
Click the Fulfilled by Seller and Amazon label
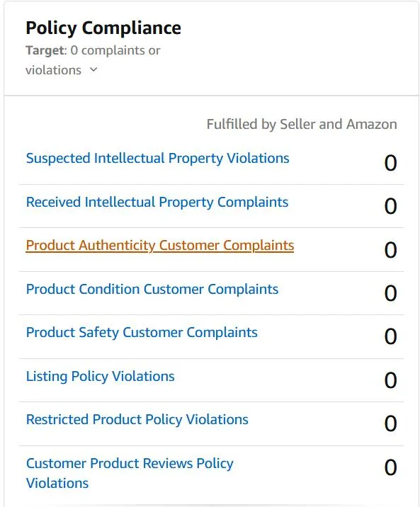302,124
